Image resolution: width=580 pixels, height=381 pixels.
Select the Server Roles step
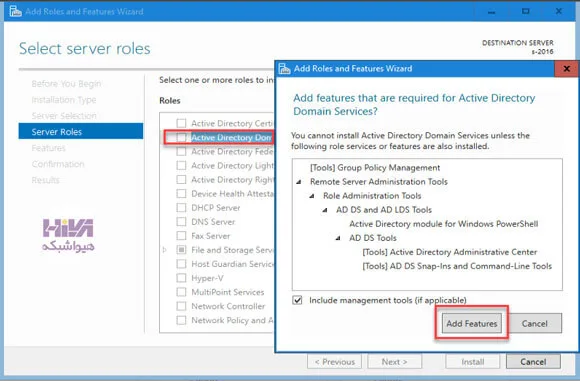pos(81,131)
